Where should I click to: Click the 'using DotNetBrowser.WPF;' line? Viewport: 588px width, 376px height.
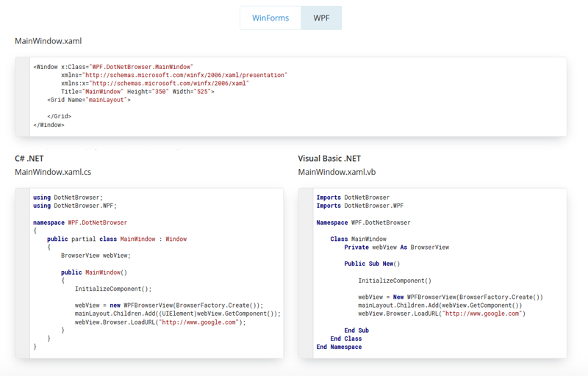75,206
